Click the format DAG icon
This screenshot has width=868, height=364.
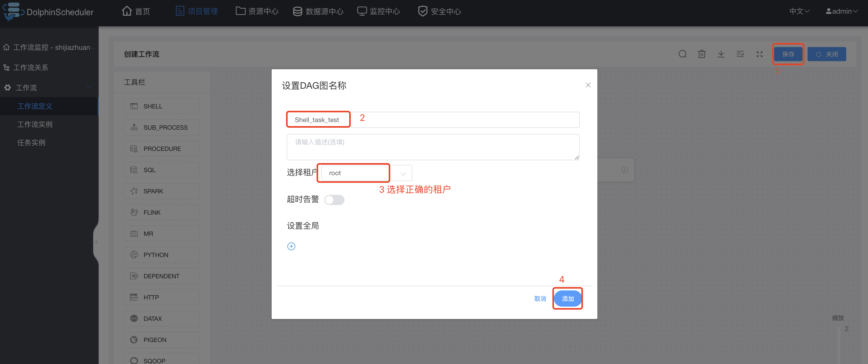(x=740, y=54)
